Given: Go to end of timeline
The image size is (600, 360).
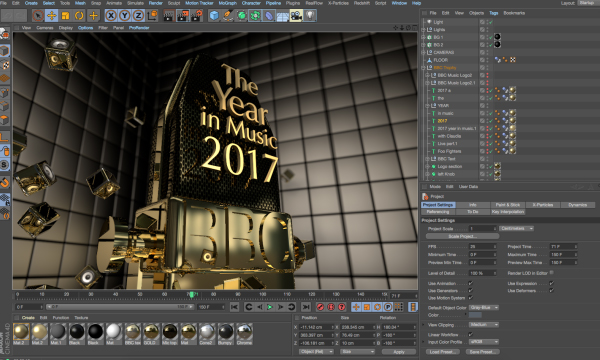Looking at the screenshot, I should tap(306, 307).
